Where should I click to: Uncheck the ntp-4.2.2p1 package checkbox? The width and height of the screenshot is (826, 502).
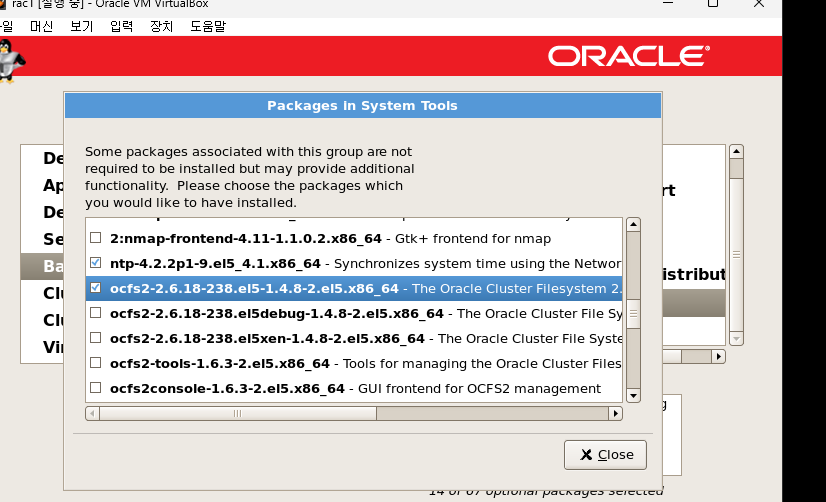(95, 262)
